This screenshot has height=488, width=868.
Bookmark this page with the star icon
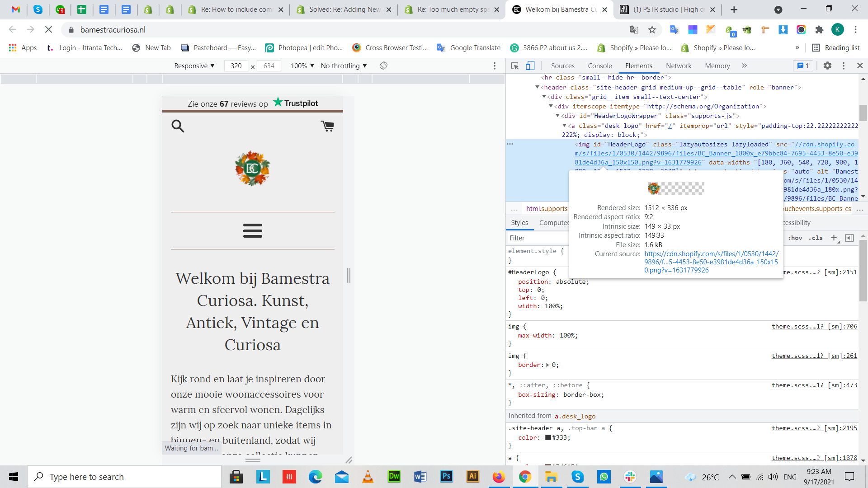tap(652, 30)
